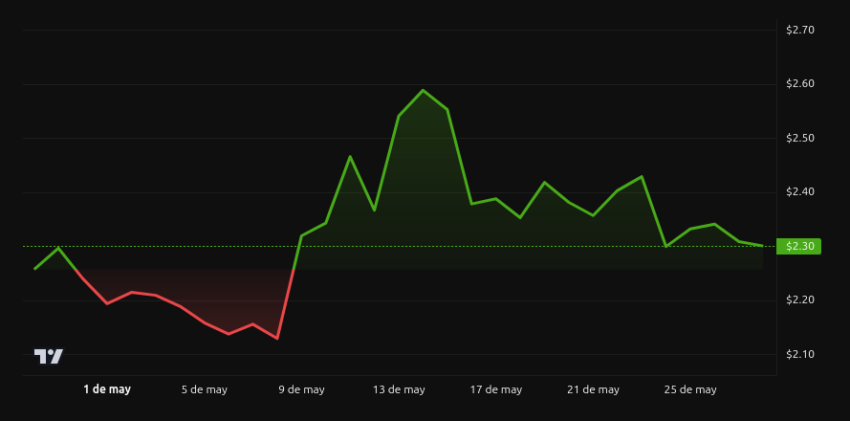Click the chart peak near $2.59
The image size is (850, 421).
click(x=423, y=90)
